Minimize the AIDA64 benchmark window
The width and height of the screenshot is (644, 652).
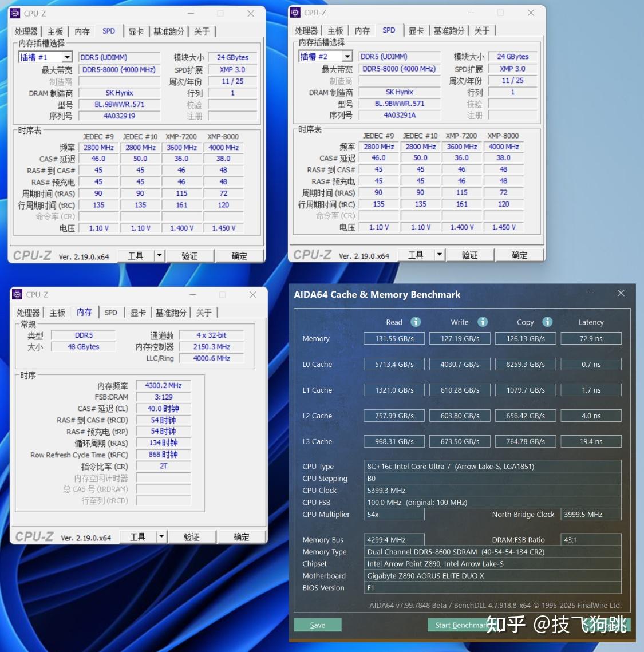(x=590, y=293)
